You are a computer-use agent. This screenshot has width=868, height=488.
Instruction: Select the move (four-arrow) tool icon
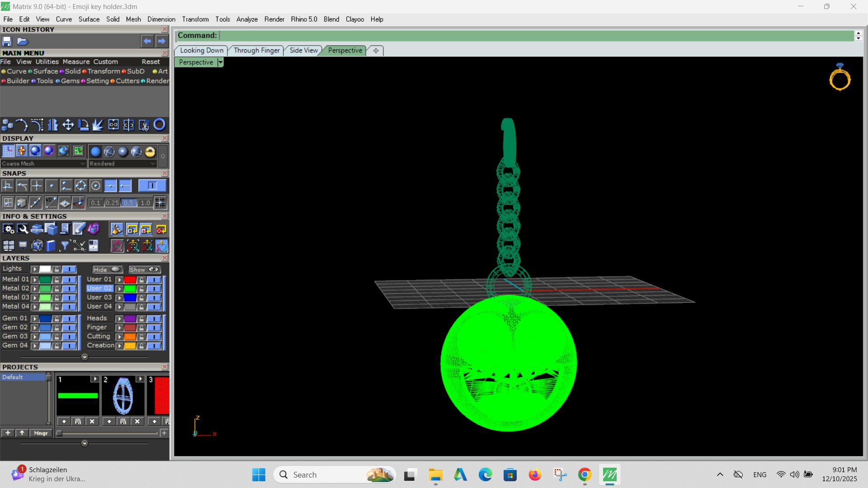click(68, 125)
